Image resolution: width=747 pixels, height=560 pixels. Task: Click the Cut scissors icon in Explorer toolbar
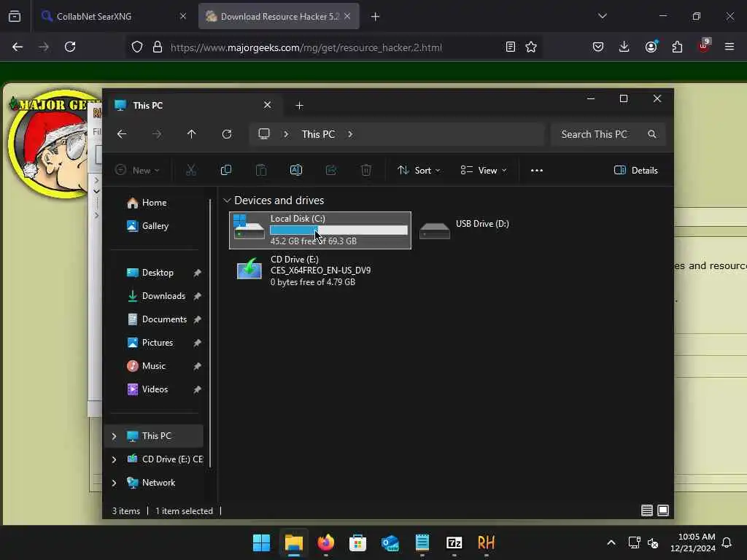click(190, 170)
